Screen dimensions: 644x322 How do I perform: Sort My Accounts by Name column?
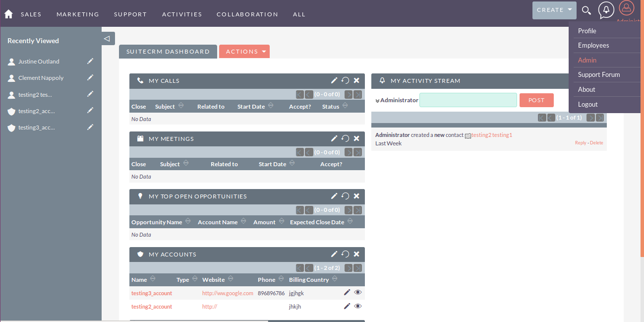tap(153, 279)
